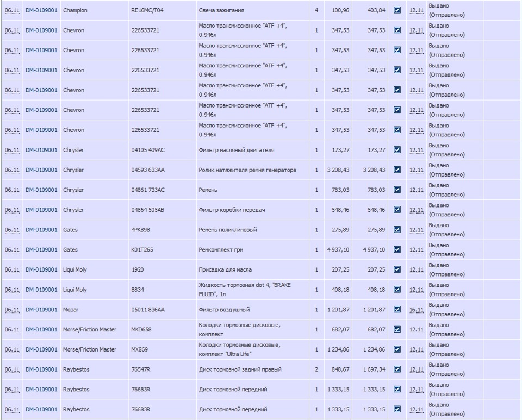Select part number 04593 633AA

click(148, 170)
